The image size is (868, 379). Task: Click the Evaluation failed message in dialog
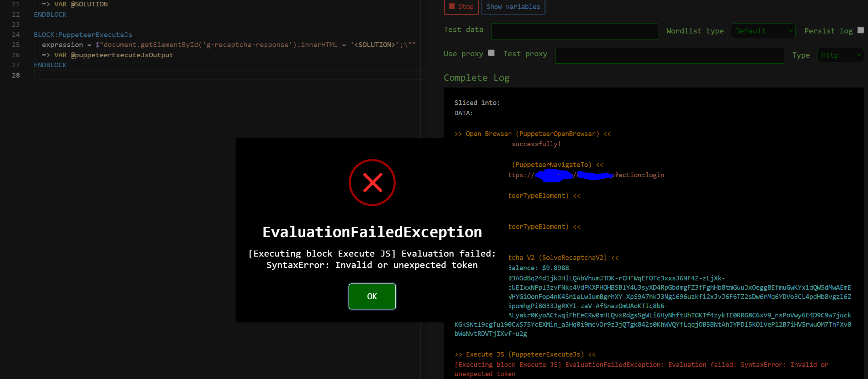tap(372, 259)
